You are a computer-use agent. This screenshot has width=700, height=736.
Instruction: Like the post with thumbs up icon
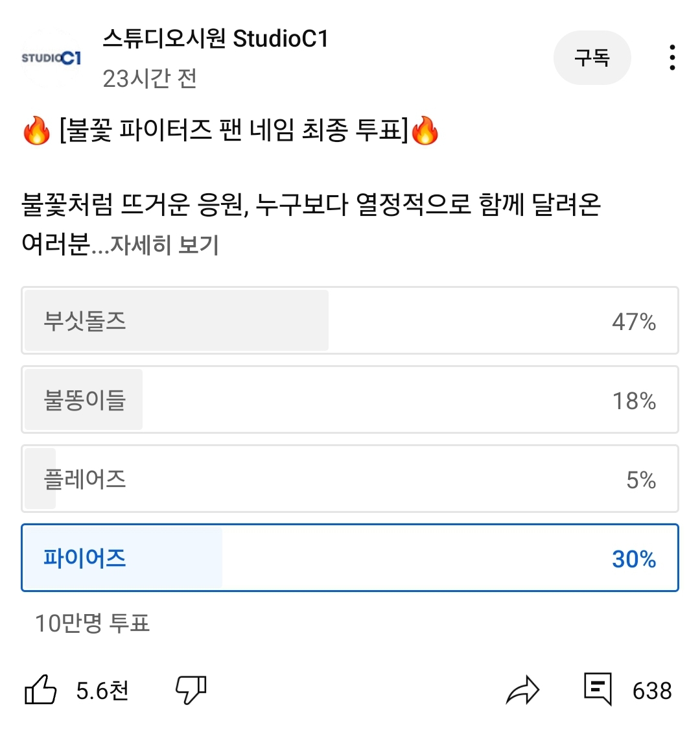(x=40, y=689)
